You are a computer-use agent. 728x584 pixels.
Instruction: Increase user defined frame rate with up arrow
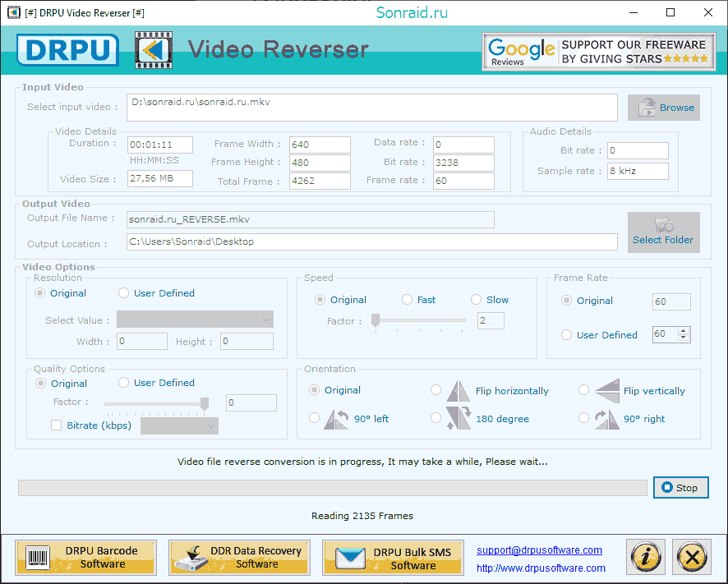(683, 330)
